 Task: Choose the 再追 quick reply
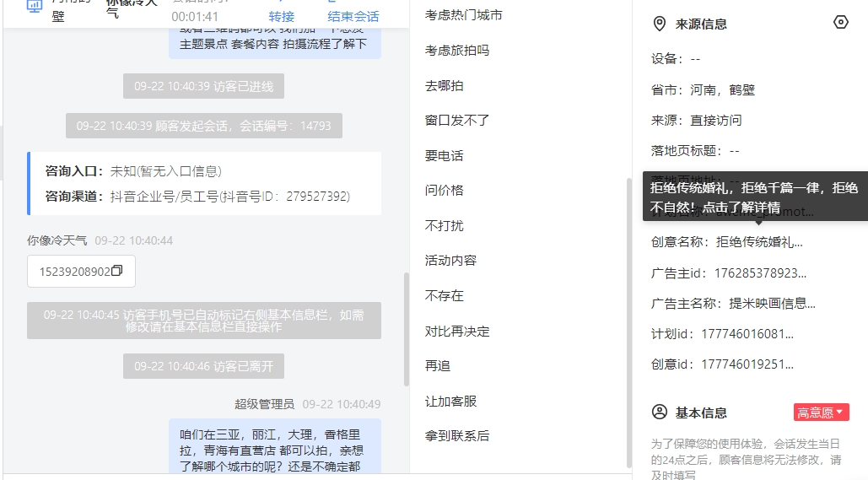pos(437,366)
